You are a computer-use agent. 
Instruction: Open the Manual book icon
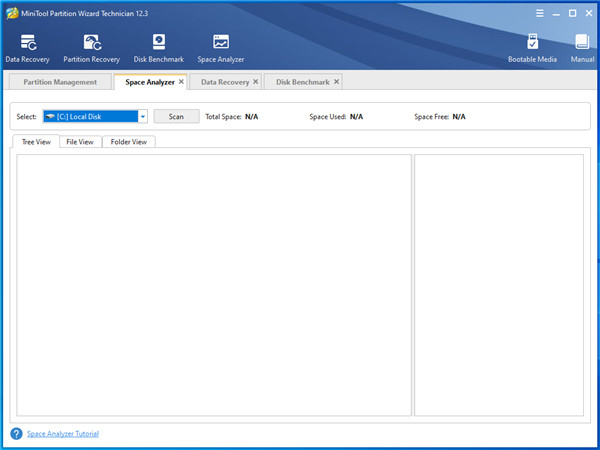(x=582, y=44)
